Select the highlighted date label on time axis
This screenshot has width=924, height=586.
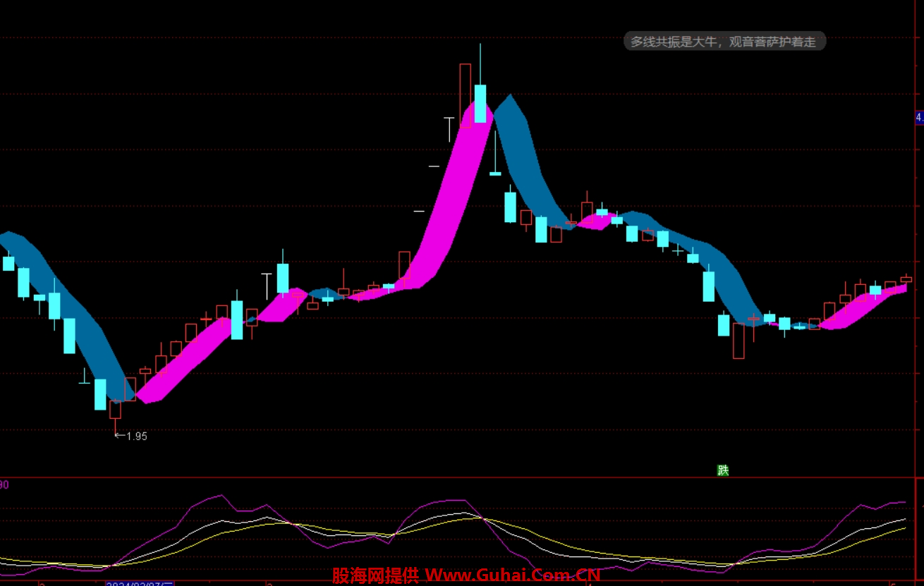click(x=140, y=583)
